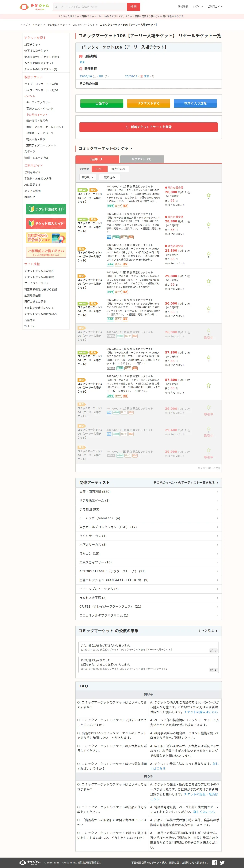
Task: Favorite star for 57,800 yen 3-ticket listing
Action: (x=209, y=385)
